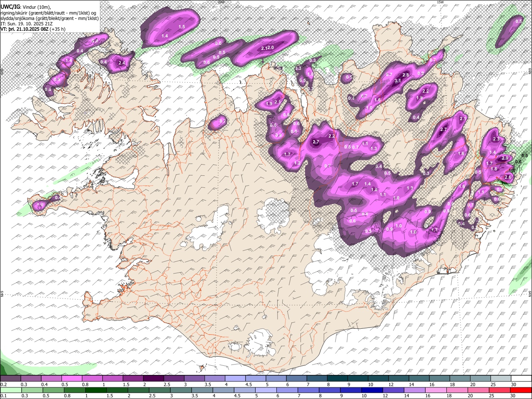The height and width of the screenshot is (399, 532).
Task: Click the 3.1 snowfall value on the map
Action: click(397, 81)
